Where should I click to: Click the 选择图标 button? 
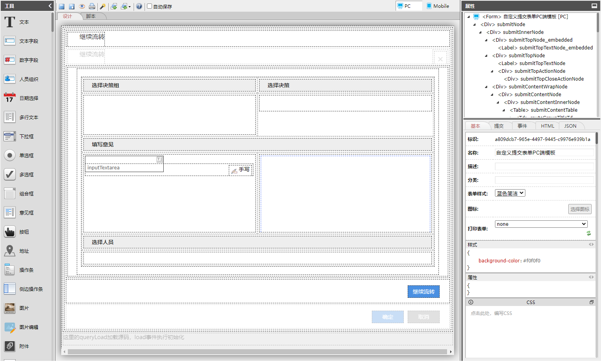click(x=580, y=209)
